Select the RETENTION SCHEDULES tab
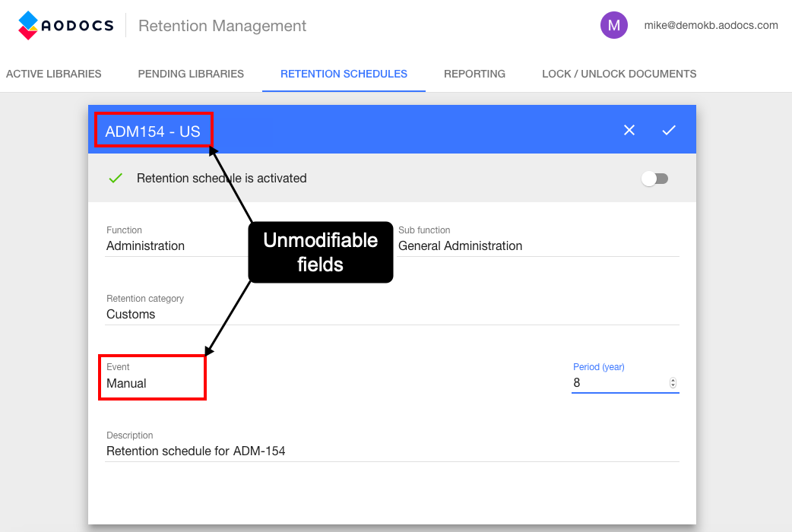This screenshot has width=792, height=532. (344, 74)
